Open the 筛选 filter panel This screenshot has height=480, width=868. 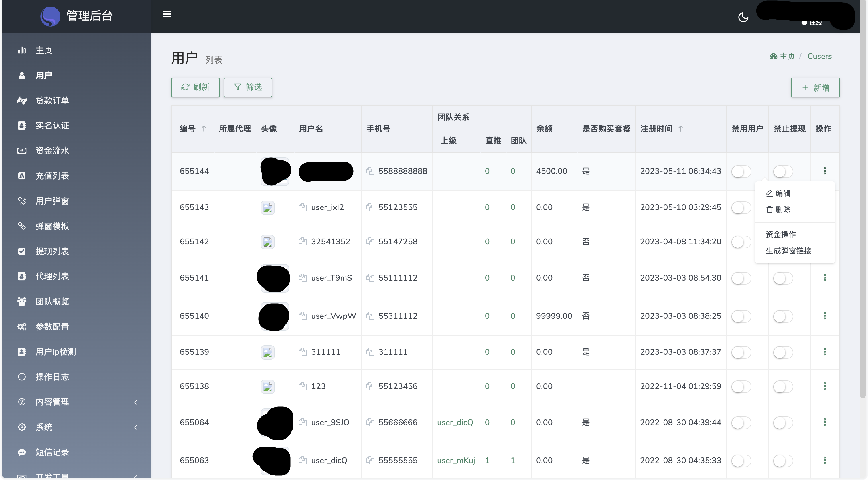(x=248, y=88)
